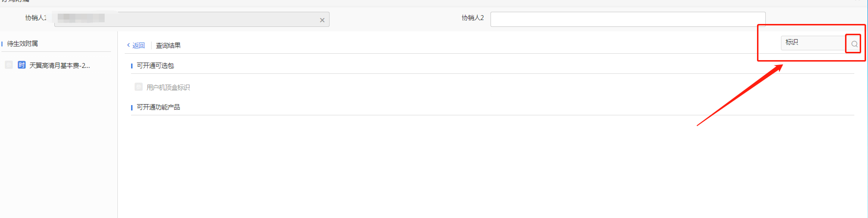The height and width of the screenshot is (218, 868).
Task: Click the back chevron arrow before 返回
Action: point(129,45)
